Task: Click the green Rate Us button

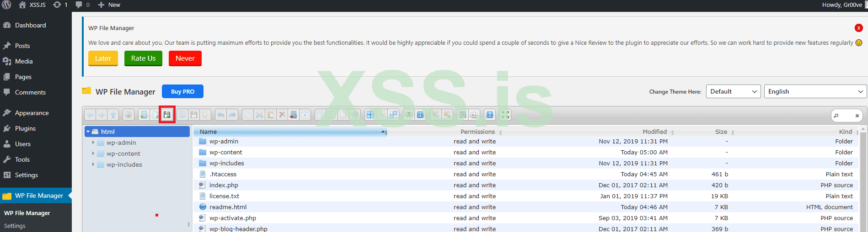Action: tap(143, 58)
